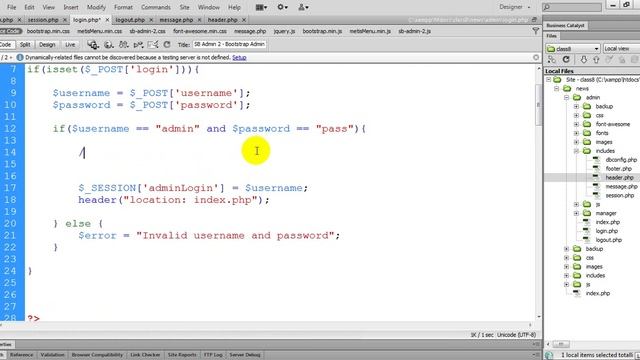Open related file jquery.js
Screen dimensions: 640x360
284,31
